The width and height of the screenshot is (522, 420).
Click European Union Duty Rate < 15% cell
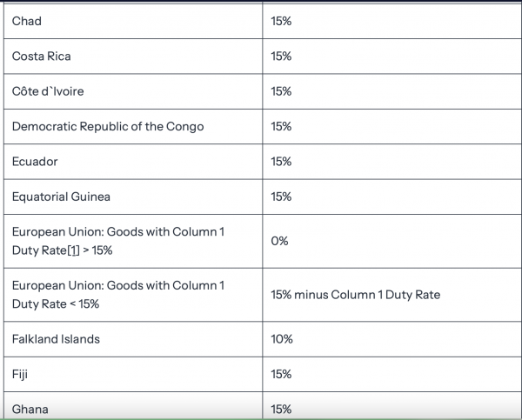118,295
